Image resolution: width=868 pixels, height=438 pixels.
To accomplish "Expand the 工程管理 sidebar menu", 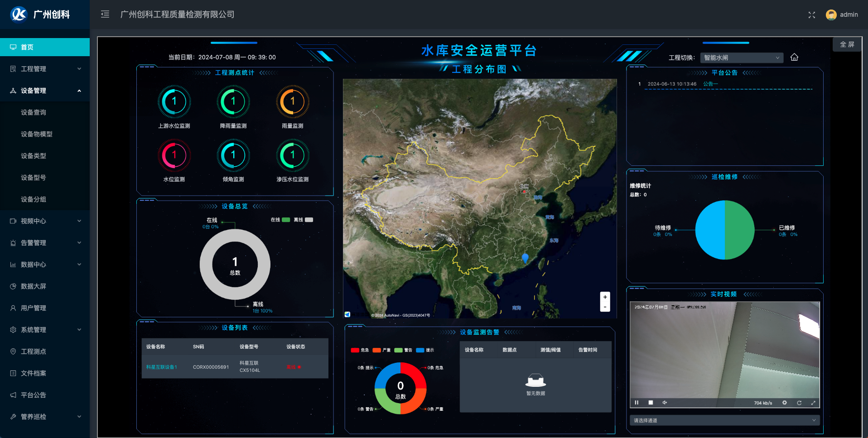I will coord(45,69).
